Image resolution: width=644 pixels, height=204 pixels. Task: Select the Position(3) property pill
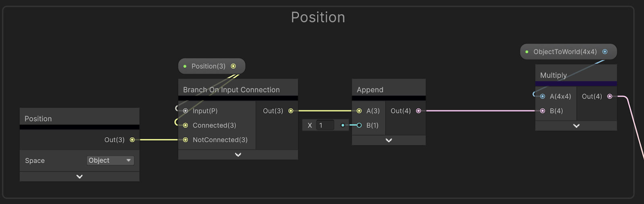[x=208, y=66]
